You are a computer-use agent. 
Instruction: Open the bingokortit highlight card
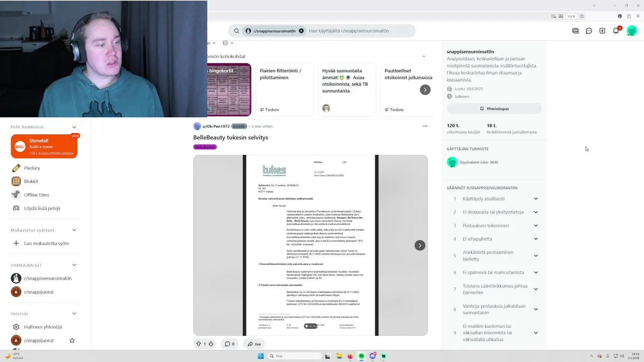click(x=229, y=90)
